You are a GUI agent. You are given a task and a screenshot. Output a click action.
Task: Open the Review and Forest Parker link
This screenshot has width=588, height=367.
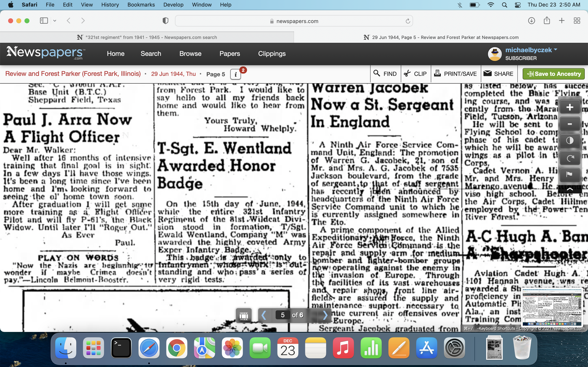[x=73, y=74]
